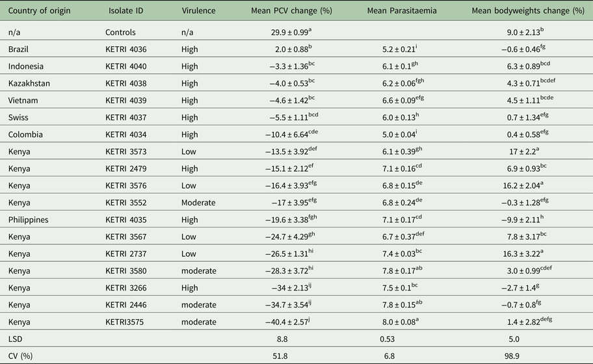593x364 pixels.
Task: Select the Mean PCV change (%) header
Action: click(288, 12)
